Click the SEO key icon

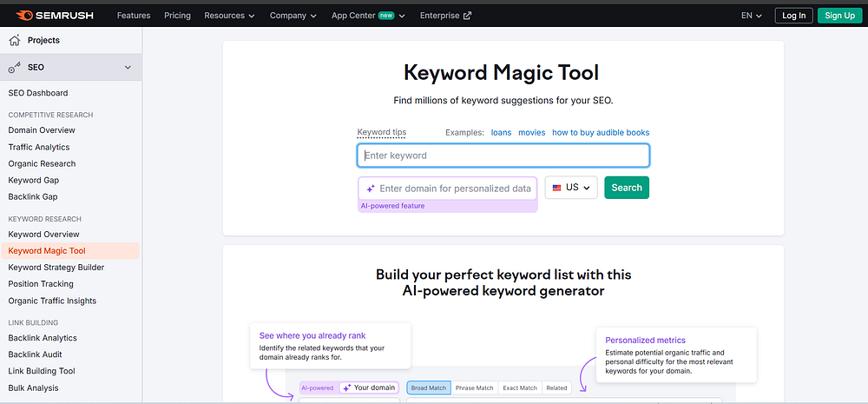coord(15,68)
